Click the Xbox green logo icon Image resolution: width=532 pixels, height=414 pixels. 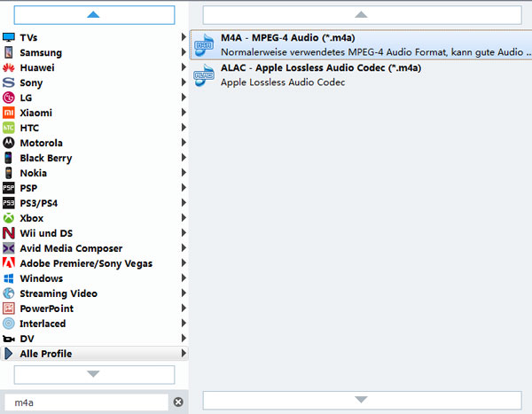click(9, 218)
